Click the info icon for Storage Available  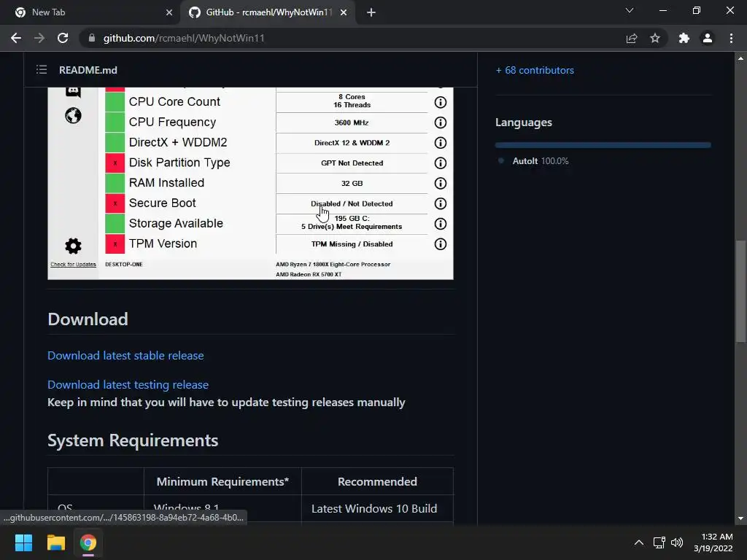pyautogui.click(x=440, y=224)
